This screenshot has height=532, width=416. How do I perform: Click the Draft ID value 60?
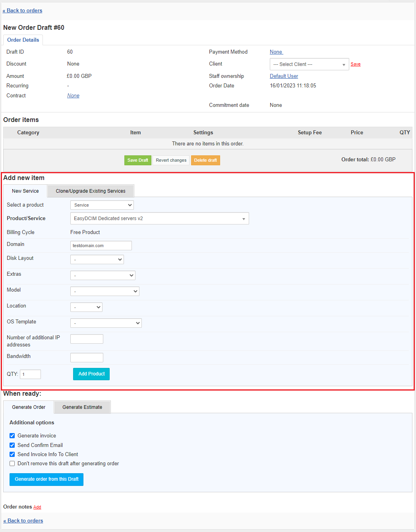point(70,52)
